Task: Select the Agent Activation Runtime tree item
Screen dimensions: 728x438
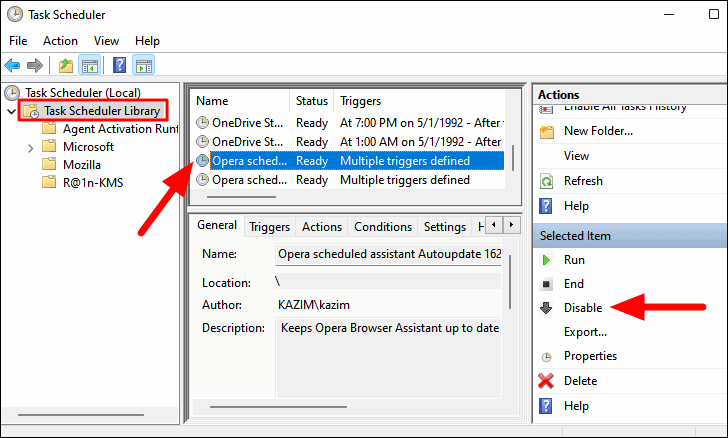Action: (x=120, y=128)
